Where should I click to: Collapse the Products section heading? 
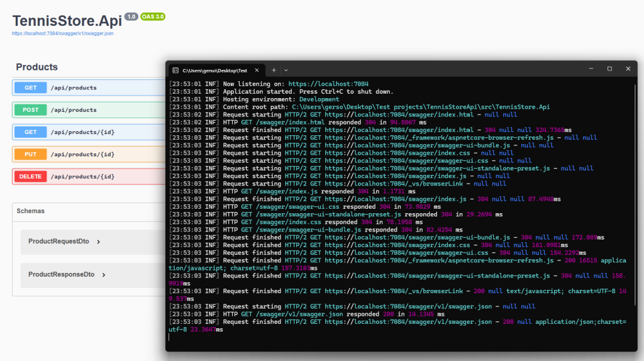click(x=36, y=67)
